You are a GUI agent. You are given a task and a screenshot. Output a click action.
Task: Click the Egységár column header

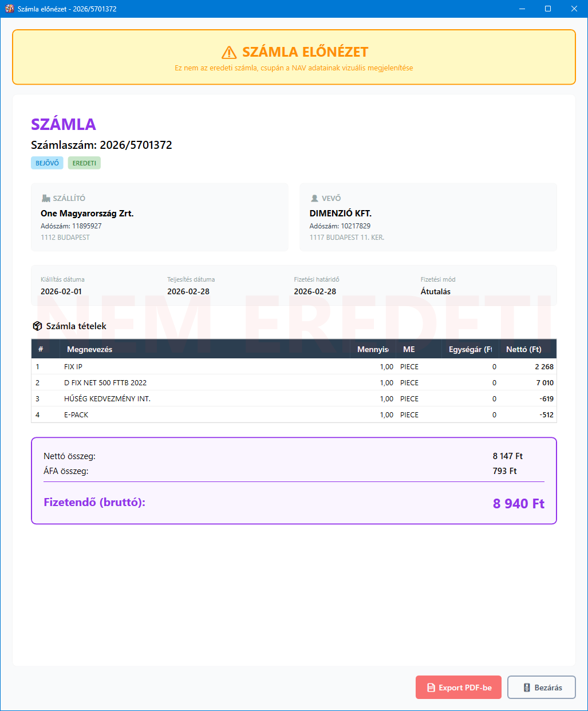point(469,349)
